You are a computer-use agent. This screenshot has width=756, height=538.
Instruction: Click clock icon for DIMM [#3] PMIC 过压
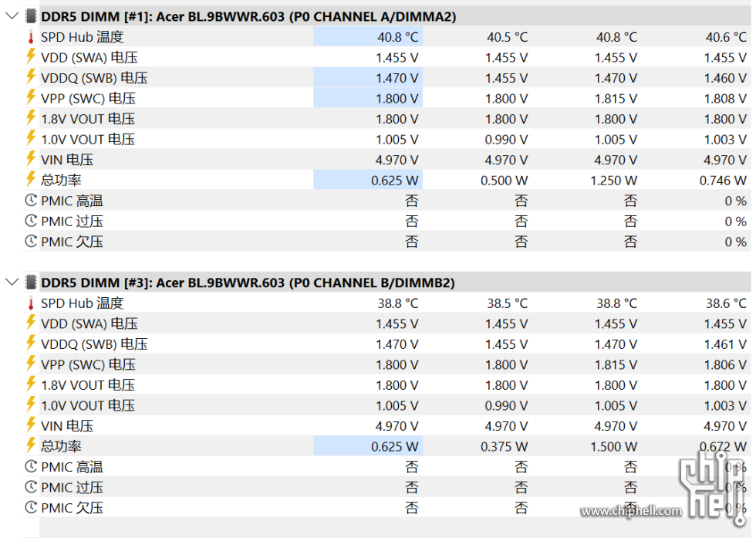coord(31,487)
